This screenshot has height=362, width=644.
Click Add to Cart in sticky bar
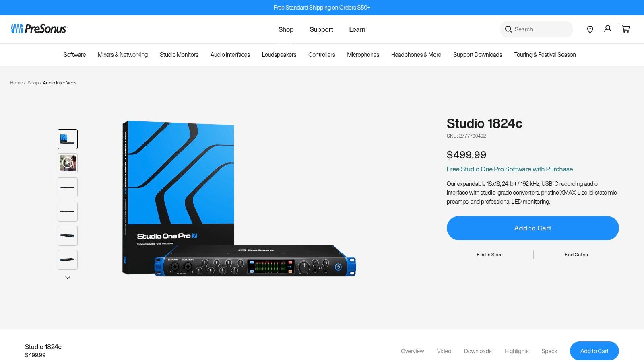pos(594,351)
